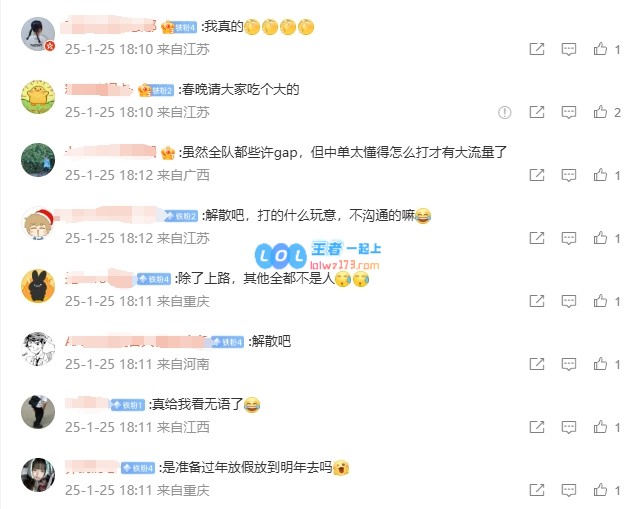
Task: Open the lolwz173.com watermark link
Action: pos(344,266)
